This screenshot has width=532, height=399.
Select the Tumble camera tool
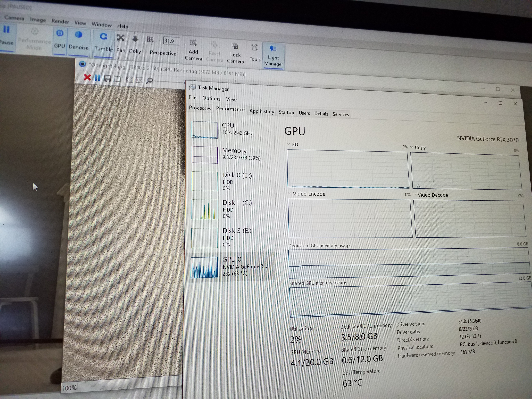click(x=103, y=42)
